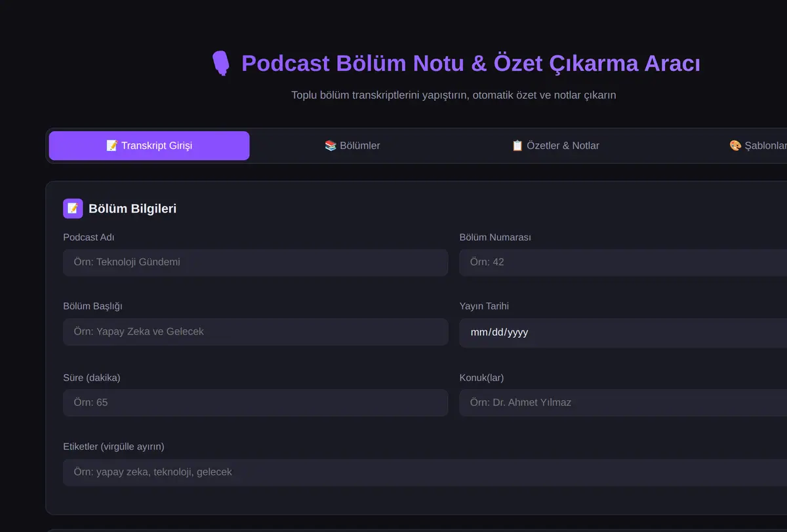Switch to the Bölümler tab

pos(352,146)
